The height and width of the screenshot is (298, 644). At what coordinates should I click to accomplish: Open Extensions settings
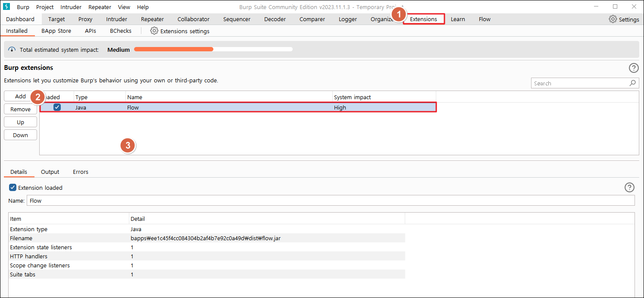pyautogui.click(x=180, y=31)
